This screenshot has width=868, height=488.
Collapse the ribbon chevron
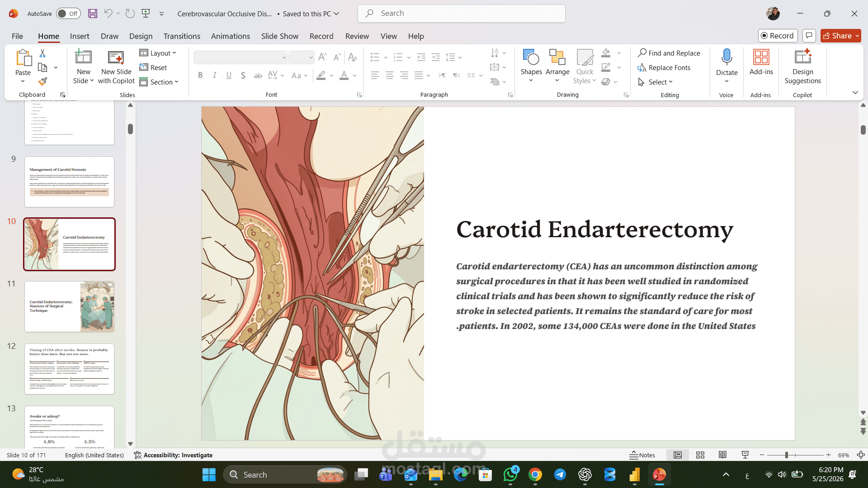pyautogui.click(x=855, y=93)
